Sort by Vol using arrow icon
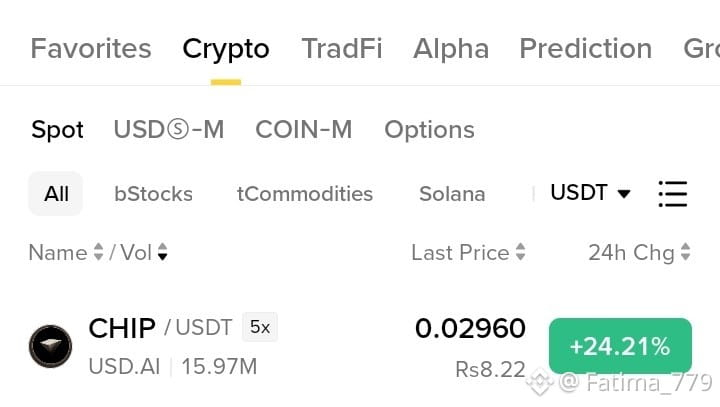 tap(163, 252)
